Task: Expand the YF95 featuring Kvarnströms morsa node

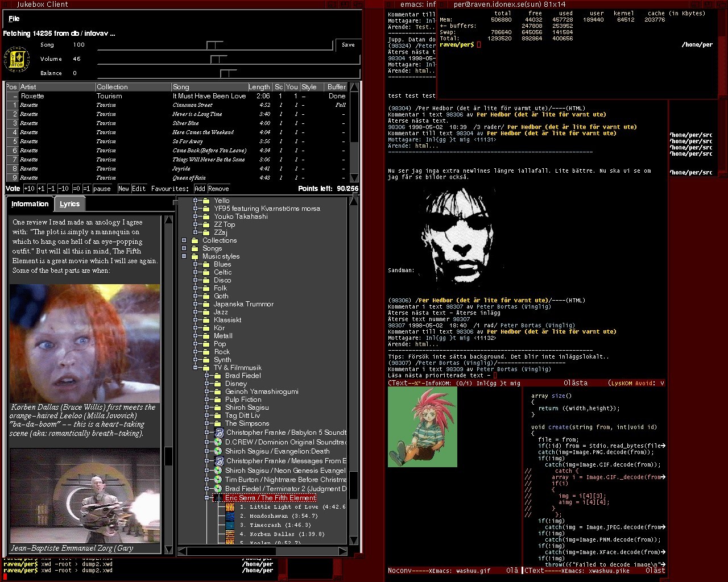Action: pos(195,209)
